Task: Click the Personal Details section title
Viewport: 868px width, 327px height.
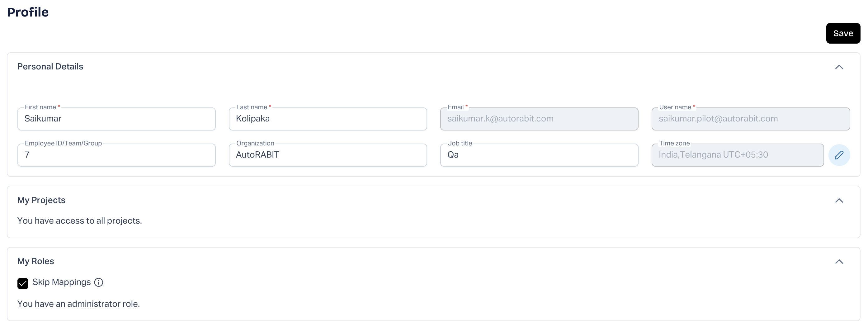Action: coord(50,67)
